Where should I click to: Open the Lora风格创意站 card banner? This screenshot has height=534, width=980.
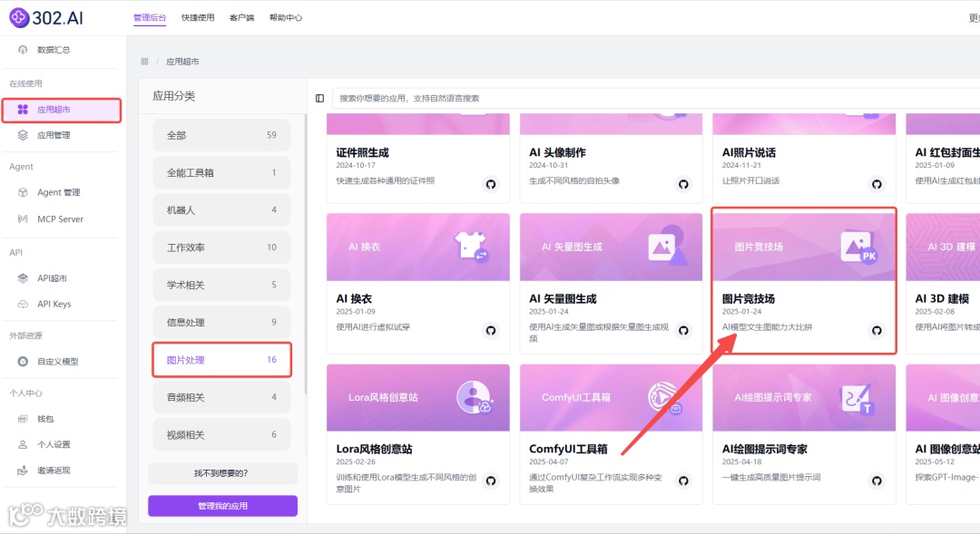[418, 397]
